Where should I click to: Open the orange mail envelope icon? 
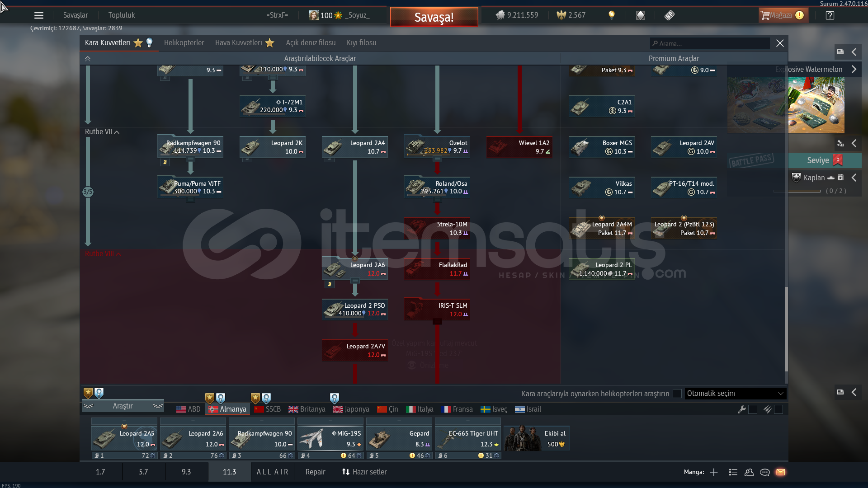[x=781, y=472]
